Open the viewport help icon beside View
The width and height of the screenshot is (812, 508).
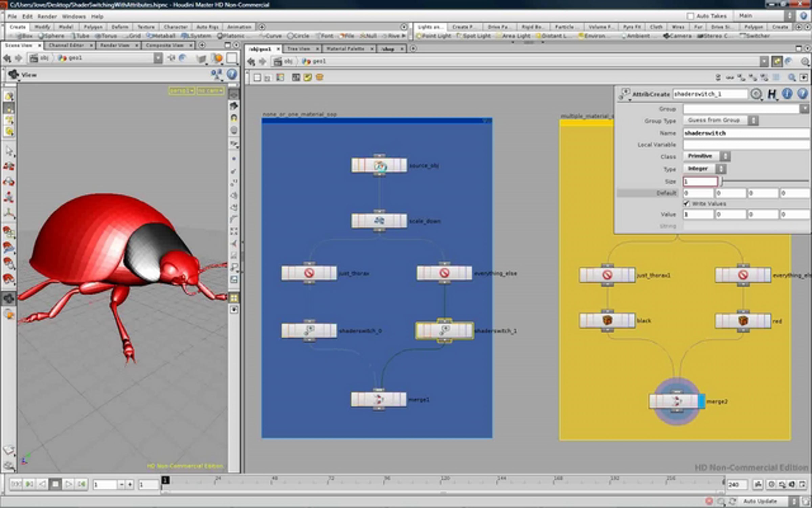[232, 75]
